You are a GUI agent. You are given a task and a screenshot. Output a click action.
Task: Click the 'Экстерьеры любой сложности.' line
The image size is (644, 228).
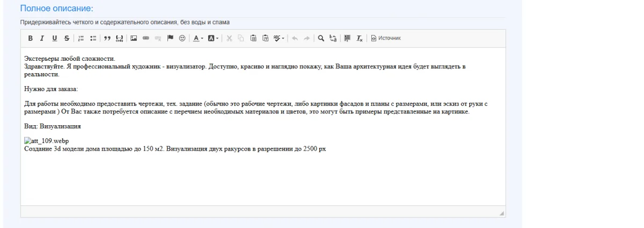pos(70,59)
